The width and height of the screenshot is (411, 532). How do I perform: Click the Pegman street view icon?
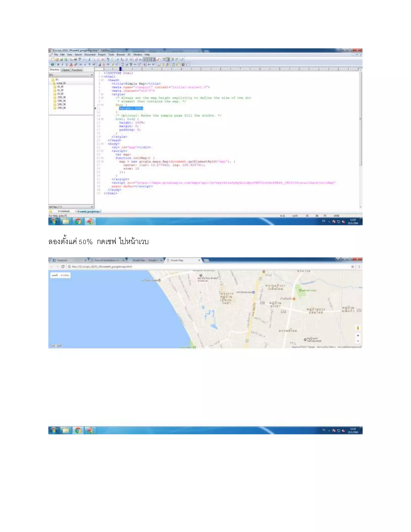358,328
